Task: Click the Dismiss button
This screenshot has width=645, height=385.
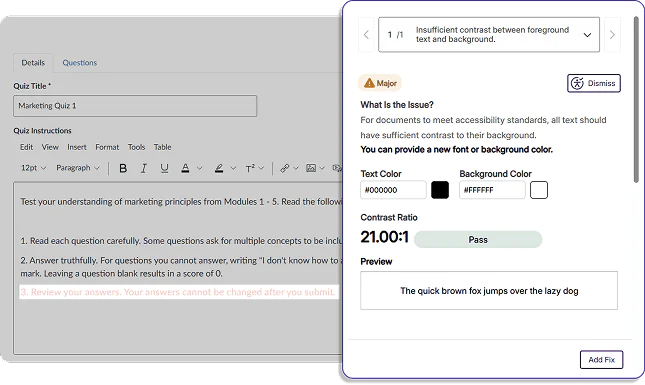Action: pyautogui.click(x=594, y=83)
